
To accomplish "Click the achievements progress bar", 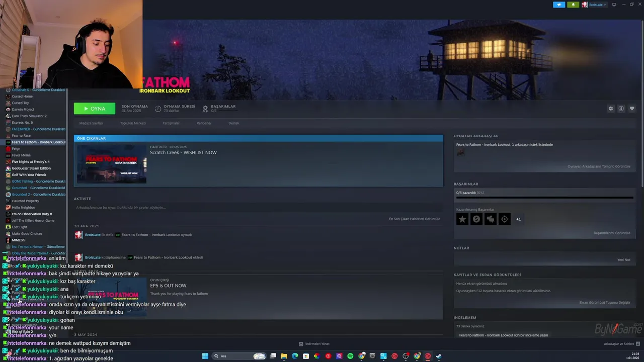I will [x=545, y=198].
